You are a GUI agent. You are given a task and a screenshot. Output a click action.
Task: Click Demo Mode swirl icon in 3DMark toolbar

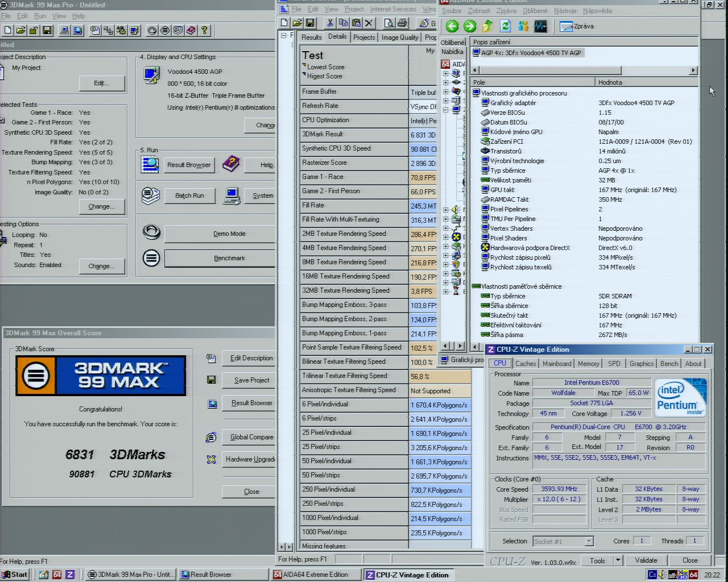[x=152, y=30]
